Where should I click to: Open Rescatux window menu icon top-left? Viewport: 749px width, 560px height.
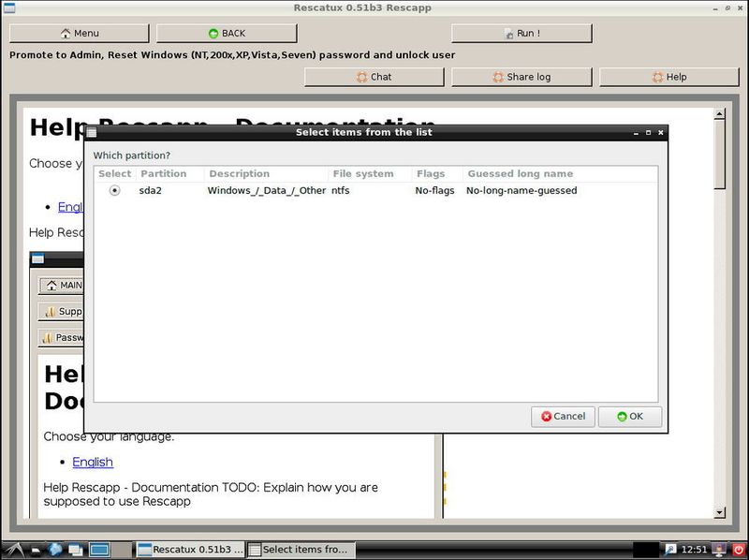(x=9, y=7)
